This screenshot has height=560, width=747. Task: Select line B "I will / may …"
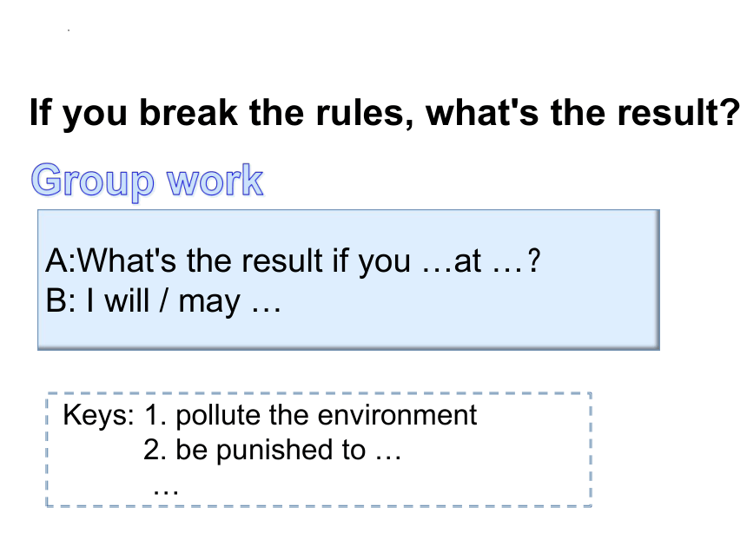[x=163, y=301]
